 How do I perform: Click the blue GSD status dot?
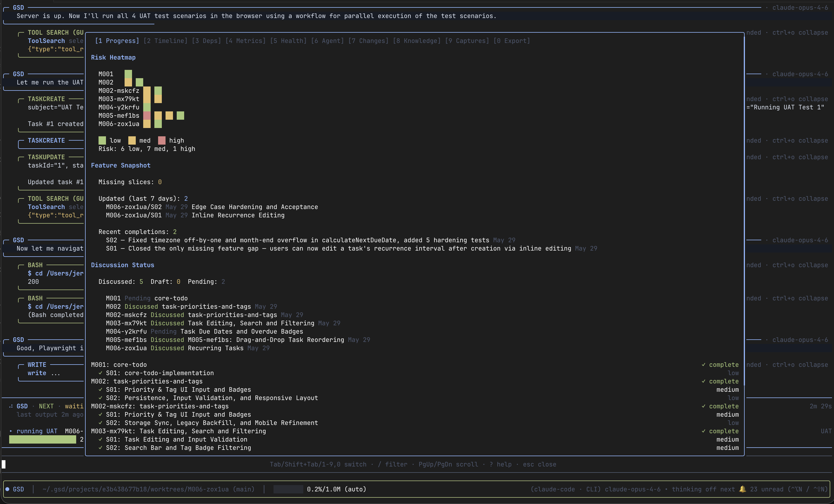(7, 489)
